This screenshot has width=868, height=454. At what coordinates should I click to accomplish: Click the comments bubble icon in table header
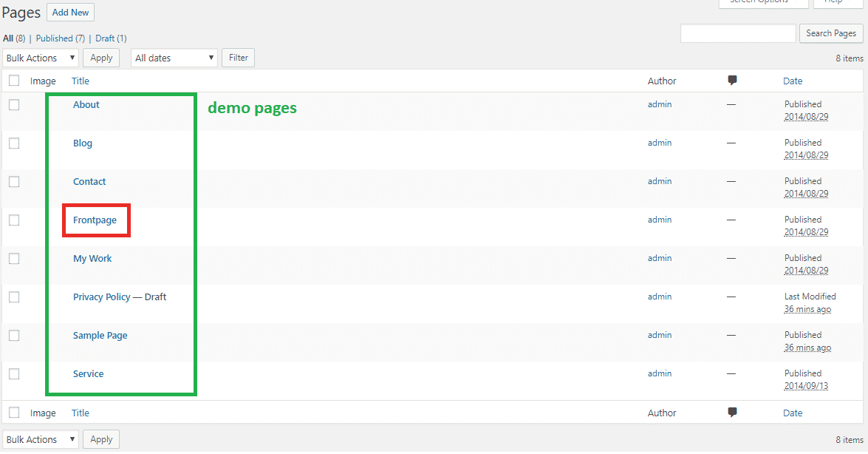(732, 81)
